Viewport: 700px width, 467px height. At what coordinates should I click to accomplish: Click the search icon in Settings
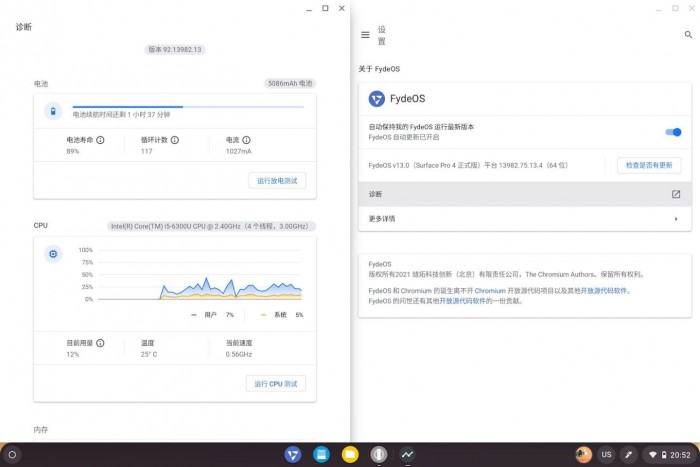click(x=688, y=34)
